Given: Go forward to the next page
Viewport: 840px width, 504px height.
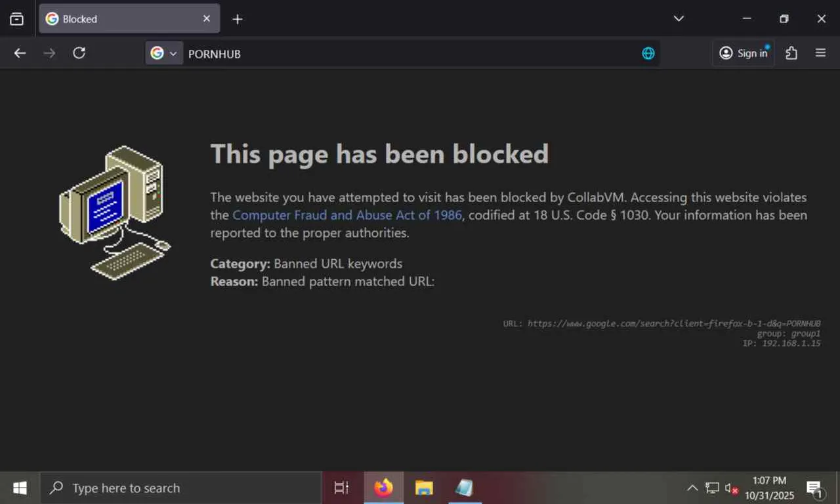Looking at the screenshot, I should [49, 53].
